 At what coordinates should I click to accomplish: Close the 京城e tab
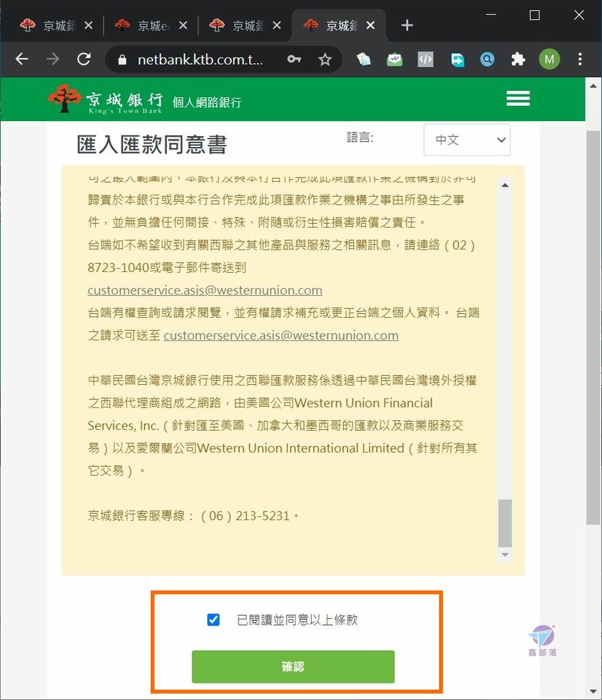coord(183,25)
